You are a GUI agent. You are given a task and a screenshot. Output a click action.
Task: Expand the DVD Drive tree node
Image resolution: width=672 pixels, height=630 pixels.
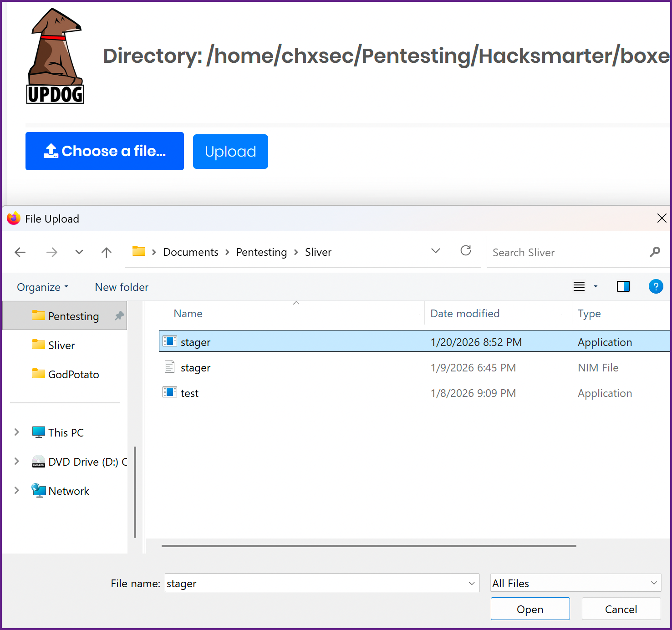17,461
